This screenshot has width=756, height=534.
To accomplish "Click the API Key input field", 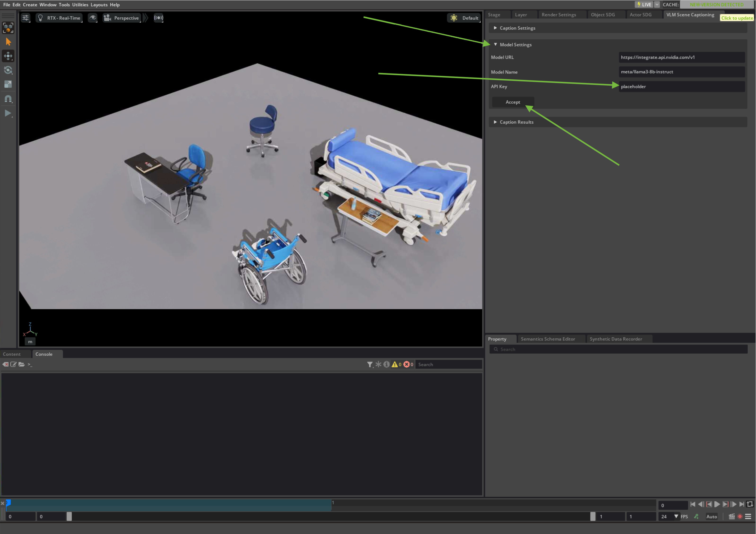I will tap(682, 86).
